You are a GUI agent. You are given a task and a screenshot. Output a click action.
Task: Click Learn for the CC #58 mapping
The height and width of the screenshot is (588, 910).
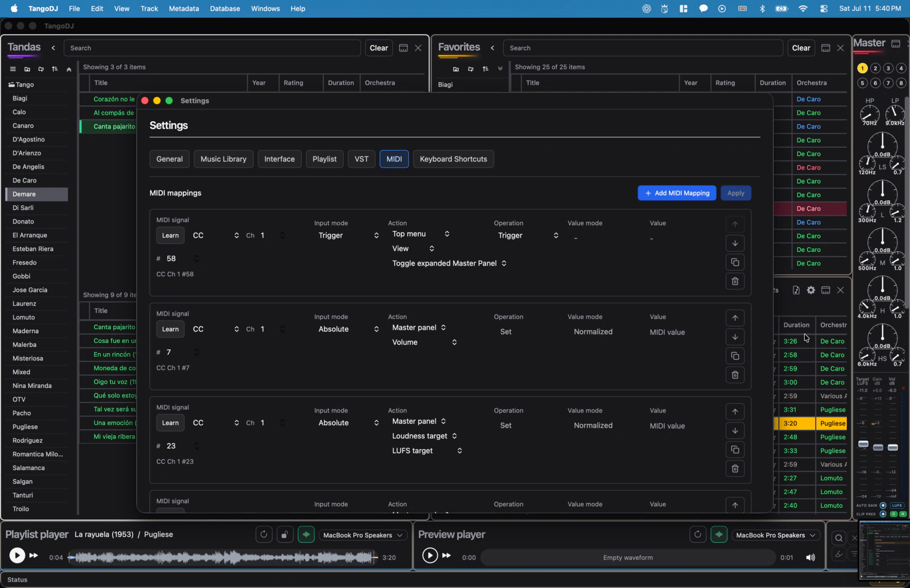[170, 235]
